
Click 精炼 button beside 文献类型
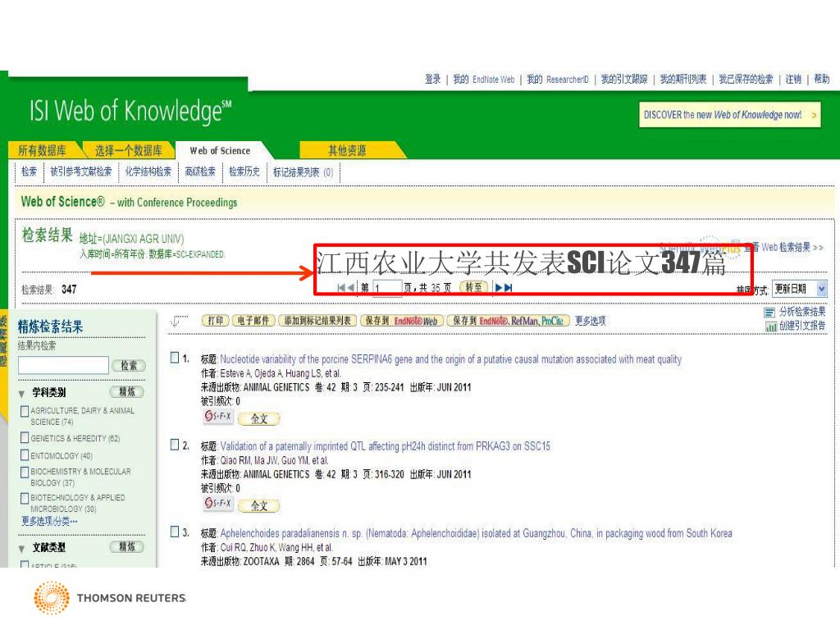[x=127, y=546]
